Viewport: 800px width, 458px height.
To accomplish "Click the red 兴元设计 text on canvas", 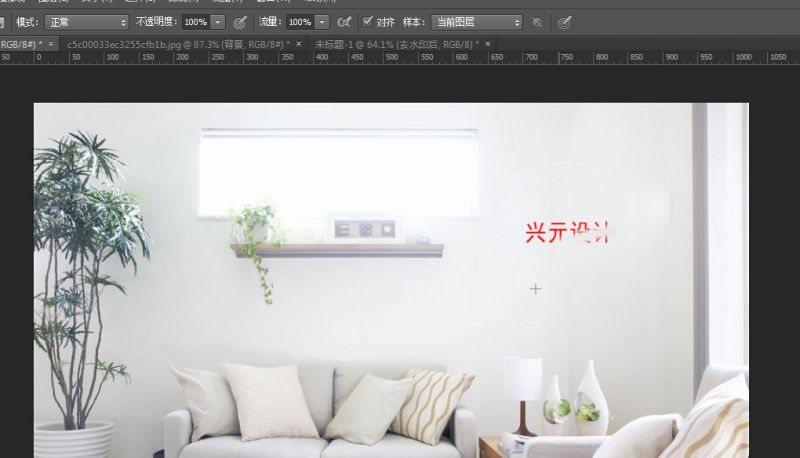I will pos(567,233).
